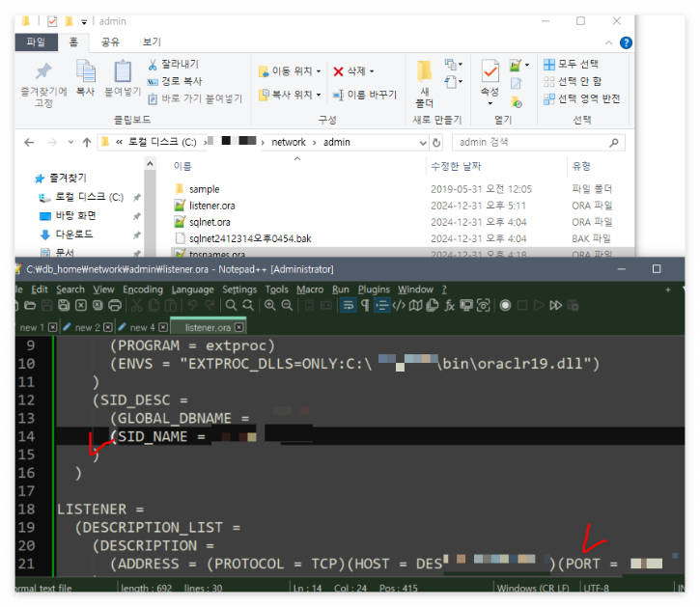Click the 붙여넣기 paste button

[123, 78]
